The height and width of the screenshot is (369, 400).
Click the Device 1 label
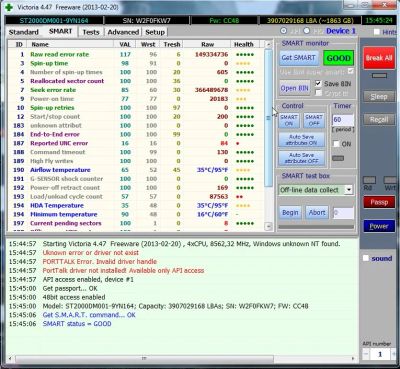[x=341, y=31]
